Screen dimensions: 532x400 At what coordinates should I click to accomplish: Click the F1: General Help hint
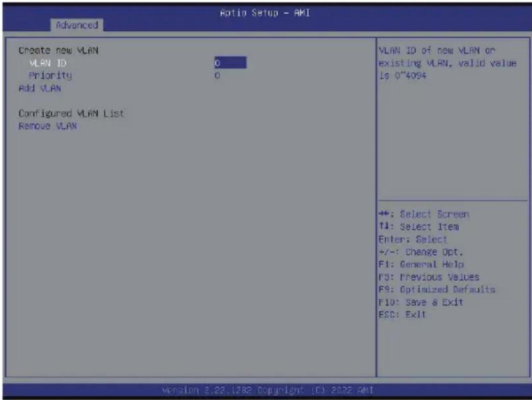coord(421,264)
